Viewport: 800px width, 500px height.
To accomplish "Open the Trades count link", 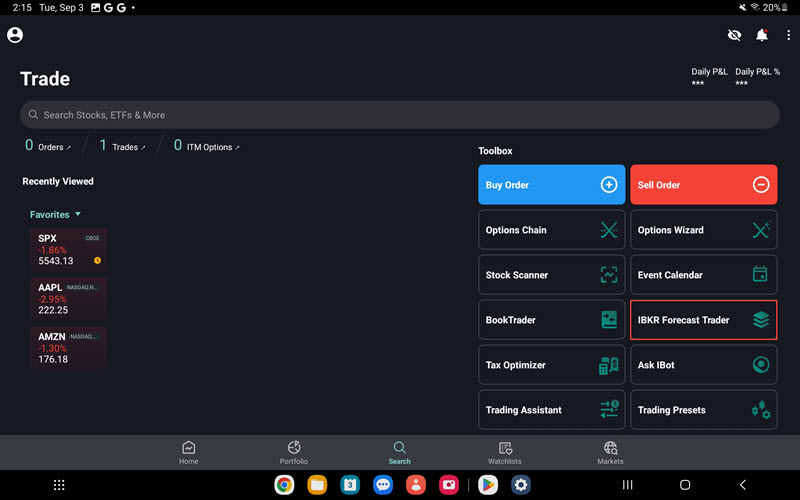I will [122, 146].
